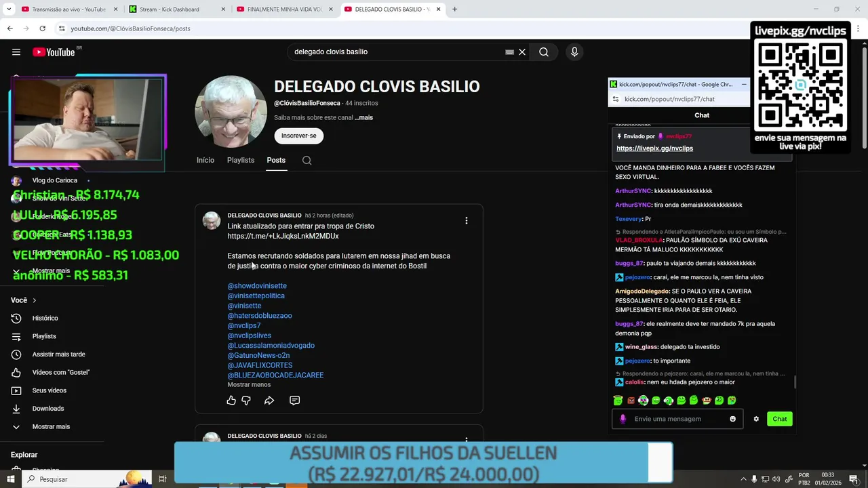
Task: Reload the page in browser
Action: pos(42,28)
